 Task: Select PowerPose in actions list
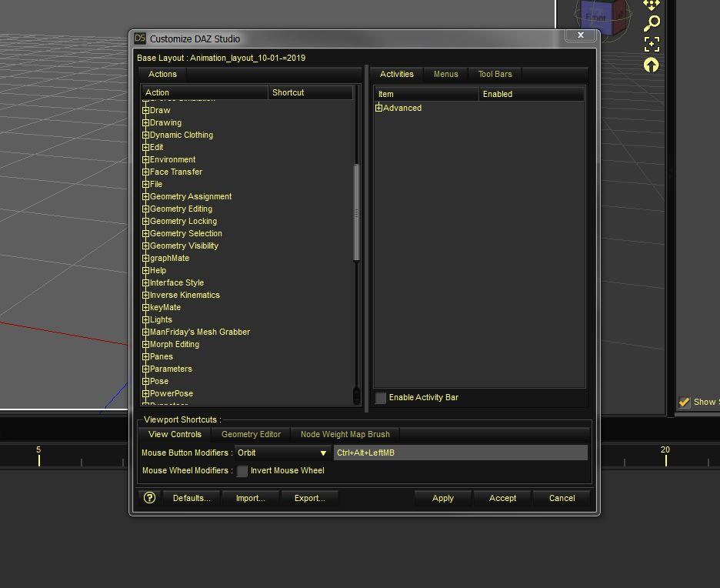pos(172,394)
